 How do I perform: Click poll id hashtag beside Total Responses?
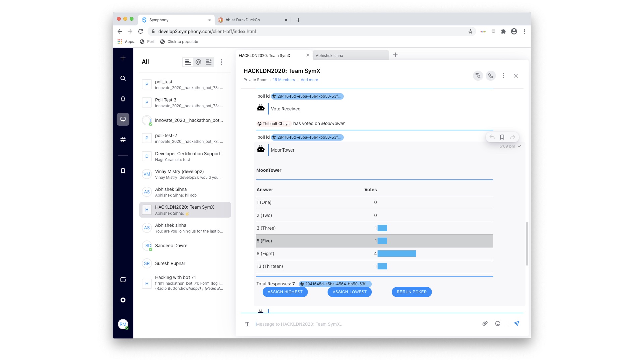335,284
